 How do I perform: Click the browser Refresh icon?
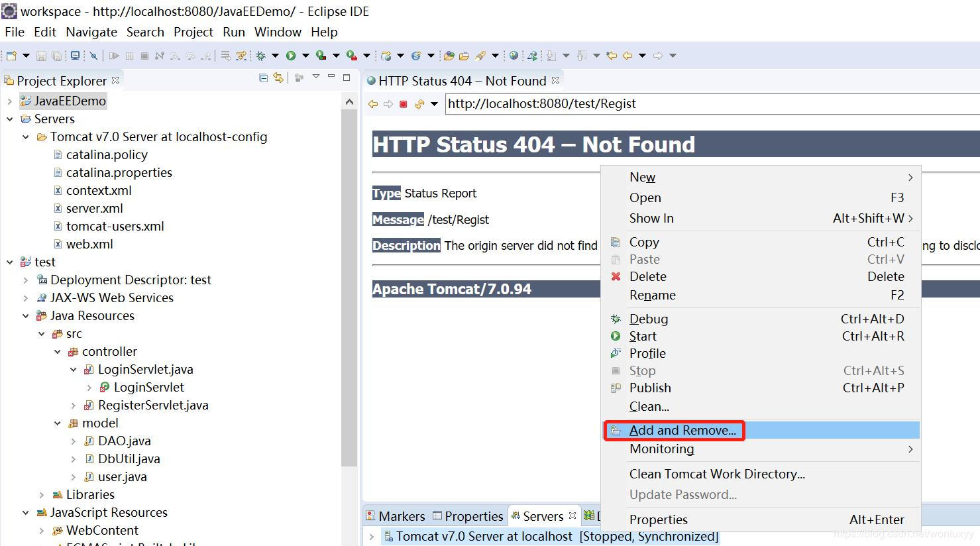(419, 104)
